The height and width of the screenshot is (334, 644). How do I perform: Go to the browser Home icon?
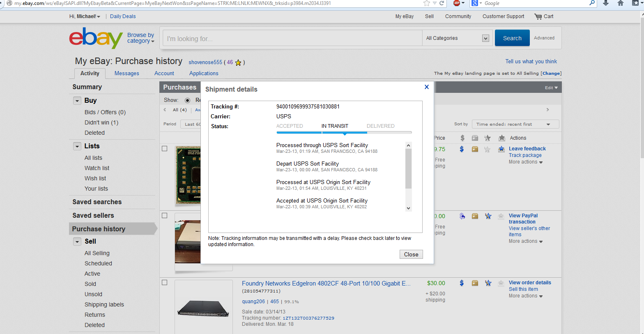pyautogui.click(x=621, y=3)
